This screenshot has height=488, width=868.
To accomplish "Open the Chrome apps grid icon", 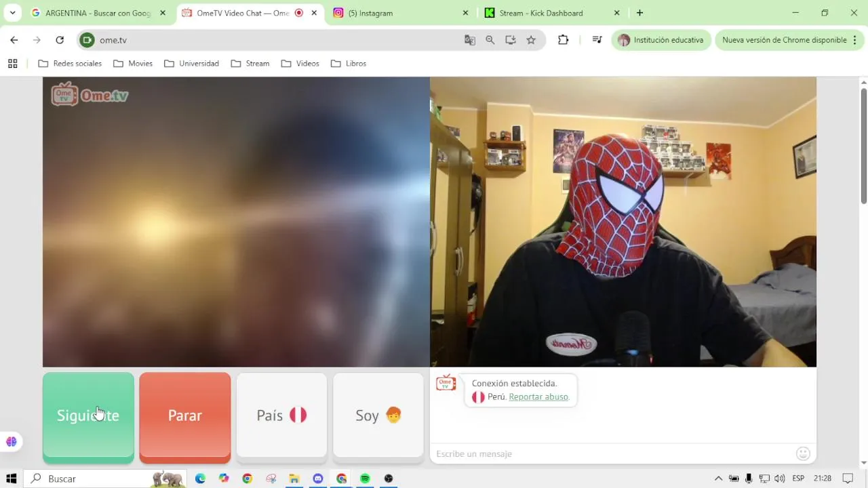I will click(12, 64).
